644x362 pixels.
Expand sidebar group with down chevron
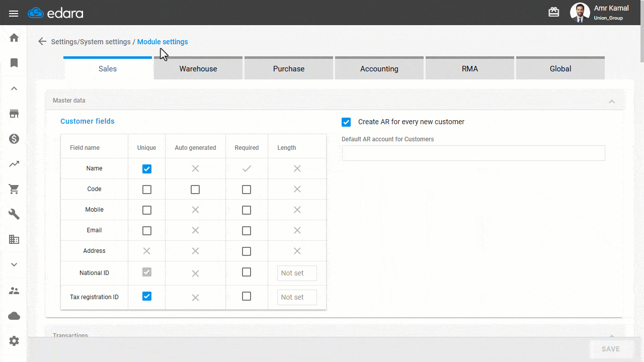point(14,264)
